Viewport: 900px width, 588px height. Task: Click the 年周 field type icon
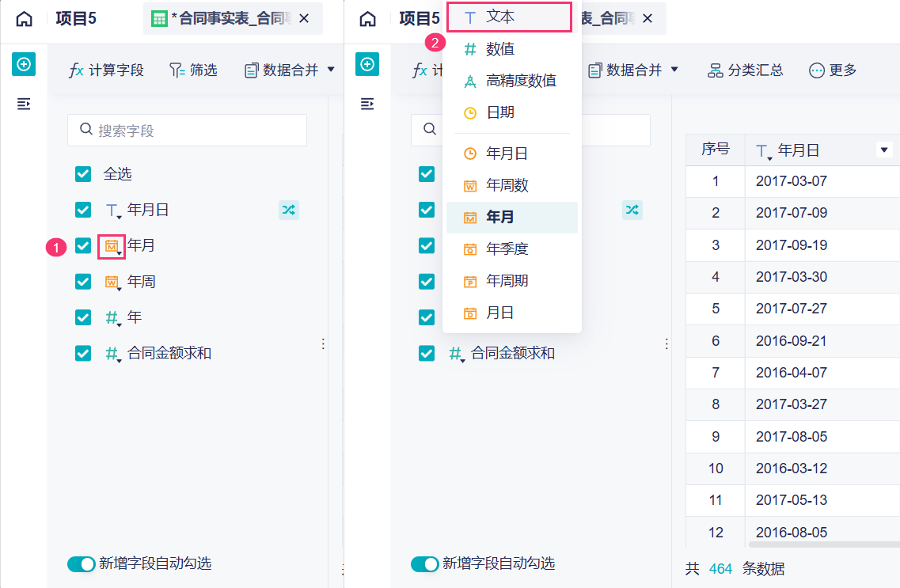point(112,282)
